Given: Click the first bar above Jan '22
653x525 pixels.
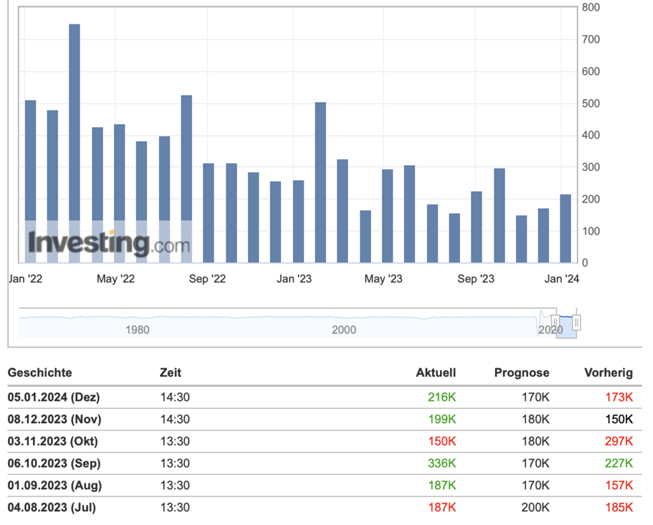Looking at the screenshot, I should click(30, 181).
